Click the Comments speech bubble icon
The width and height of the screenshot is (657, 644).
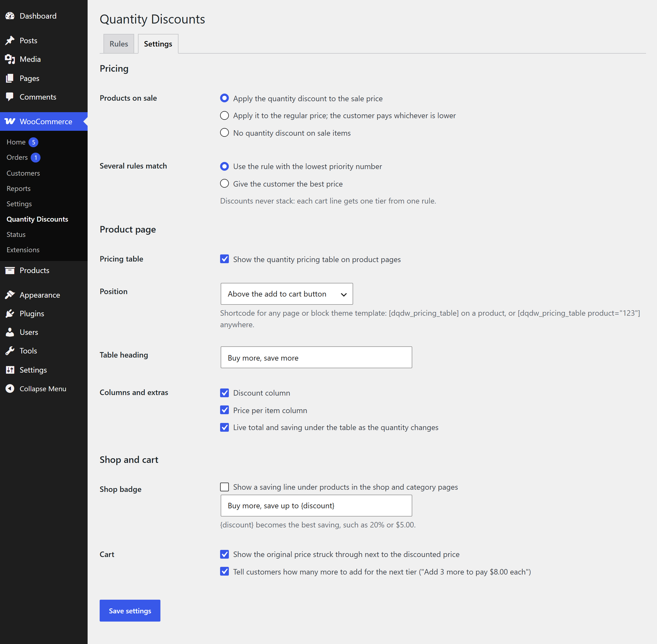[x=10, y=97]
